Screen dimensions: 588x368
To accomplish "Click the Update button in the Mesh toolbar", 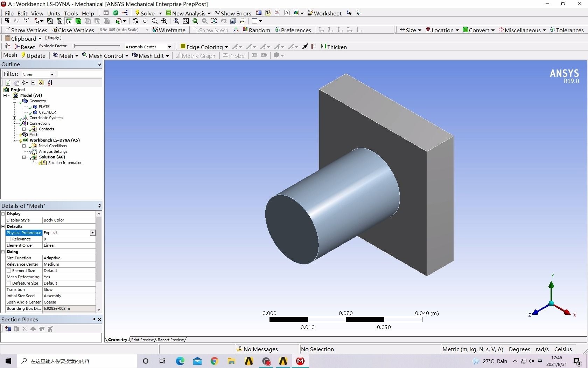I will 33,55.
